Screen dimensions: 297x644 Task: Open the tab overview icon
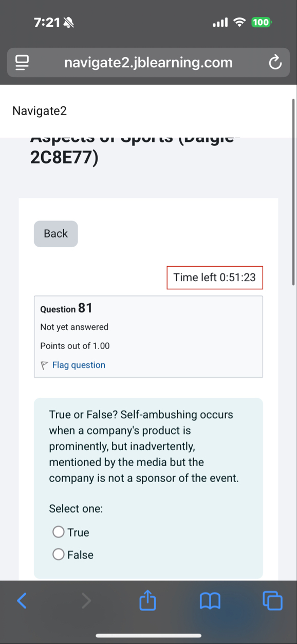[272, 600]
